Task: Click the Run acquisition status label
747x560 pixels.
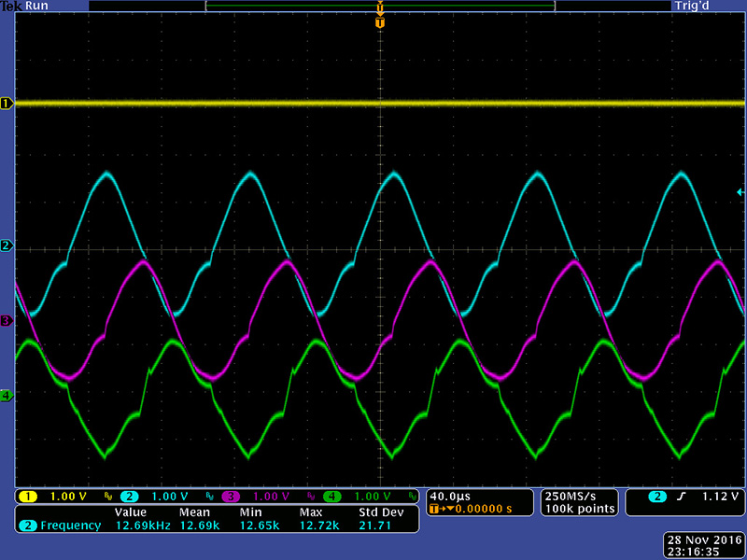Action: pyautogui.click(x=37, y=6)
